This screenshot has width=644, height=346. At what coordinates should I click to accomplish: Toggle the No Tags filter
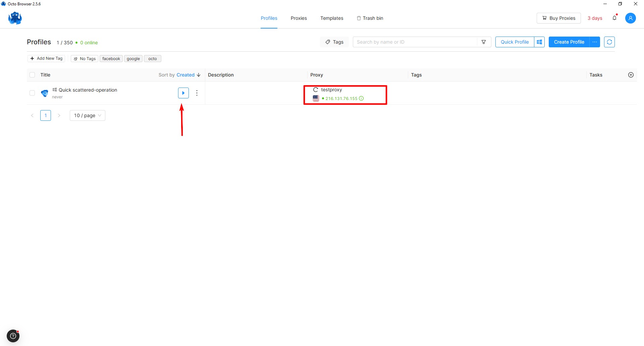pos(85,59)
